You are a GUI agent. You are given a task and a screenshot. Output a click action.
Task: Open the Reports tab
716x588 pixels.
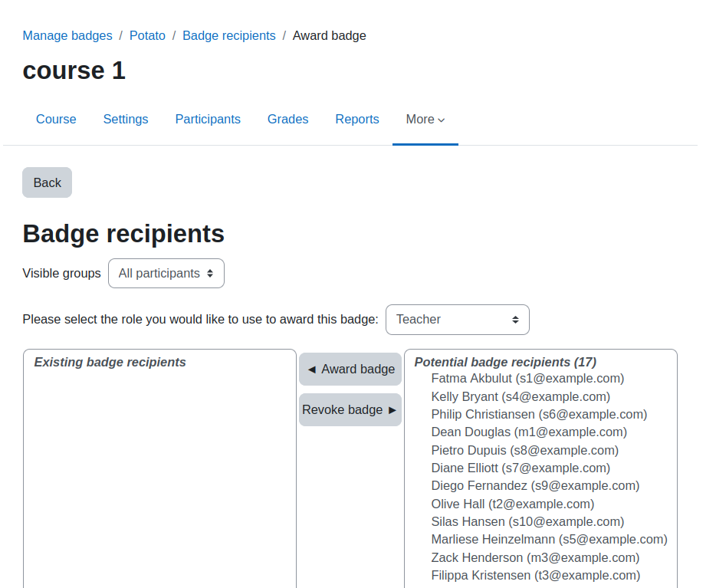tap(357, 119)
